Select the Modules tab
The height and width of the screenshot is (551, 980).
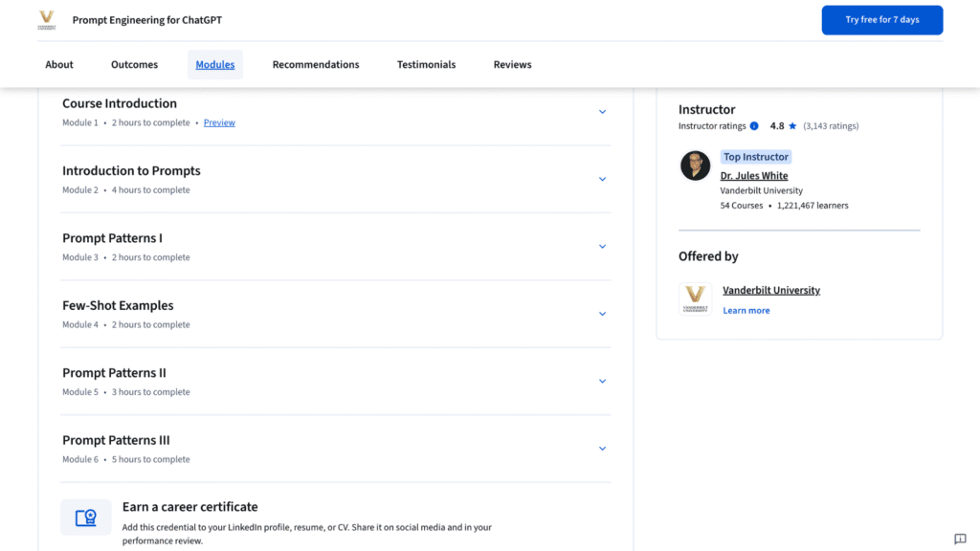pyautogui.click(x=215, y=64)
